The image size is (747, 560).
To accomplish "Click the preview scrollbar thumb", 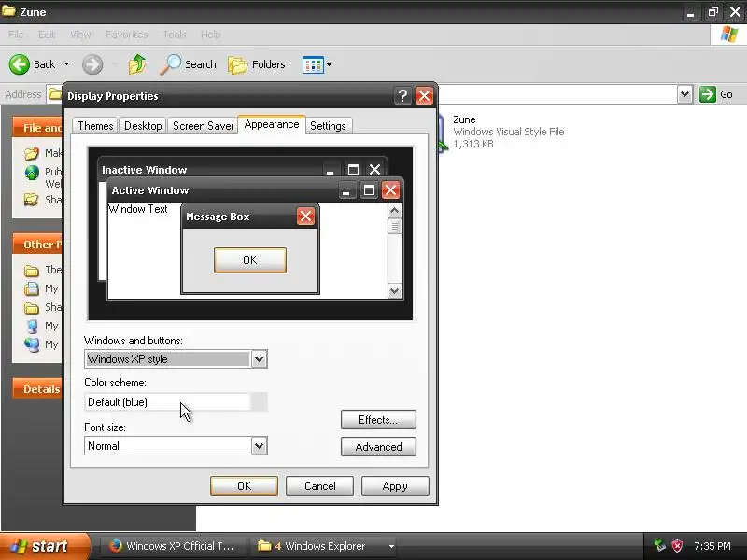I will 394,227.
